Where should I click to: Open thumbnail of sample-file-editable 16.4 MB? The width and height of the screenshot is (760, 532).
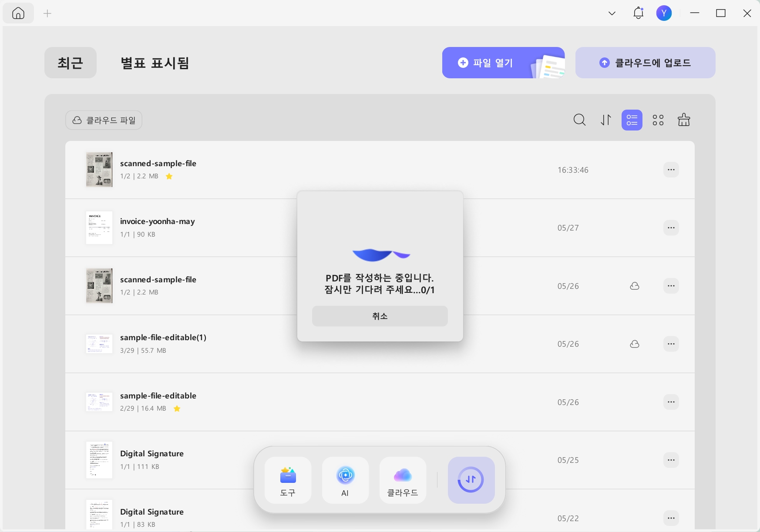click(99, 402)
